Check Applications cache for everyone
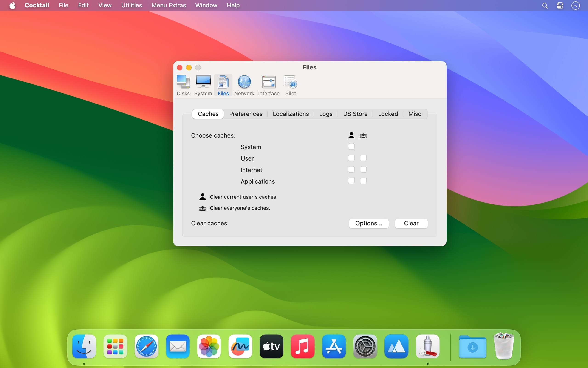Viewport: 588px width, 368px height. [363, 181]
